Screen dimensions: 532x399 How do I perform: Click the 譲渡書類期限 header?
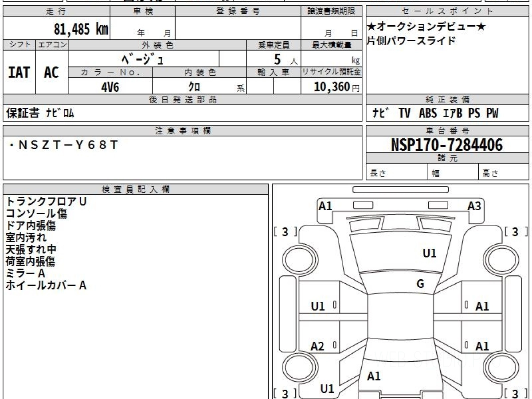click(332, 12)
